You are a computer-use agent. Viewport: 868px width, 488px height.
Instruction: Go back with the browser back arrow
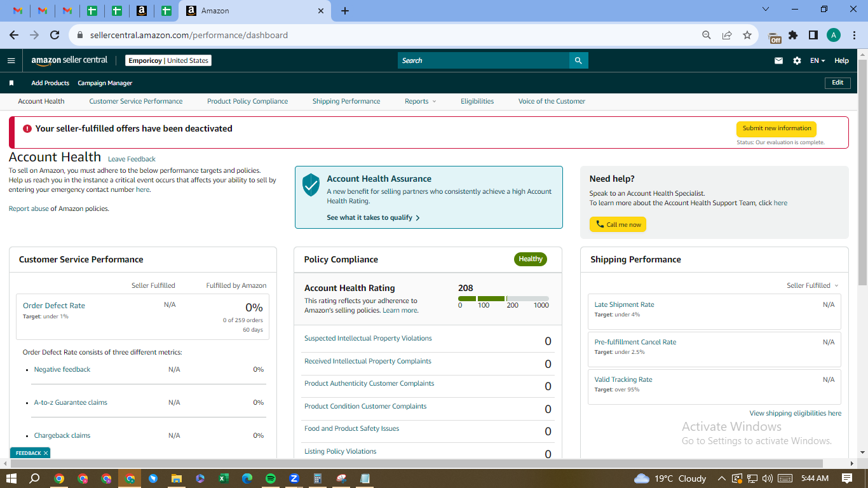point(14,35)
